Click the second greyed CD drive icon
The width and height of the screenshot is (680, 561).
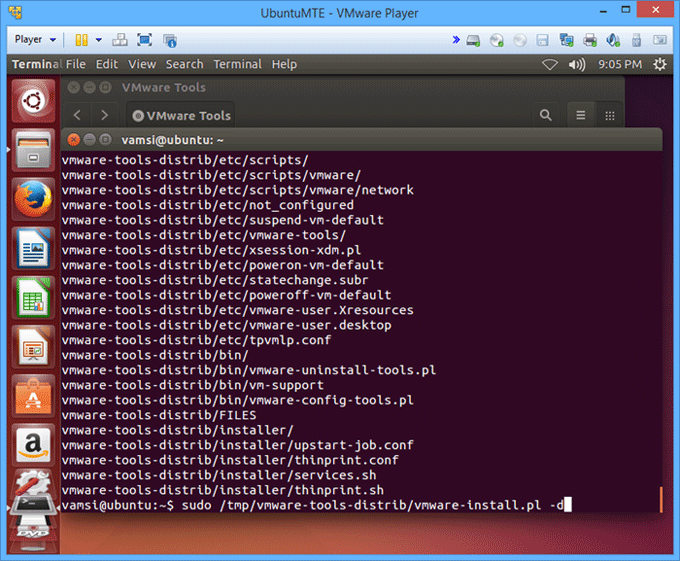tap(520, 40)
